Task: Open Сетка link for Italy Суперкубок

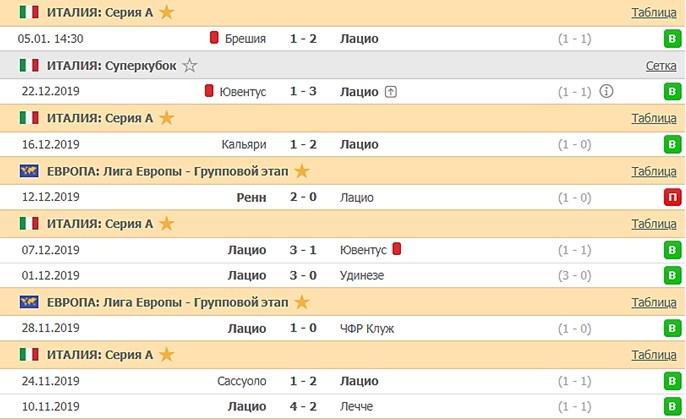Action: 661,65
